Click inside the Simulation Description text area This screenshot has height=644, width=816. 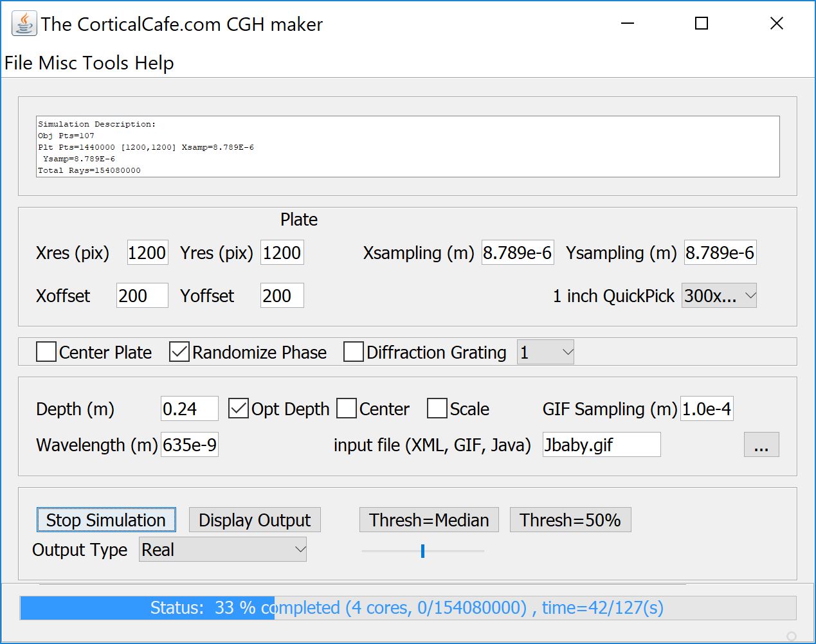[408, 147]
